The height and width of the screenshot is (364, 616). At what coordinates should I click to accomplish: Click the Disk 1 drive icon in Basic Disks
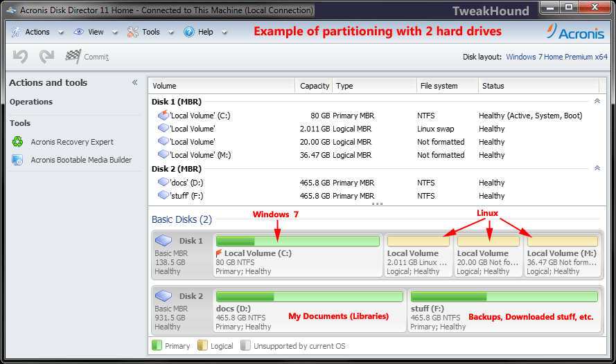(x=164, y=240)
